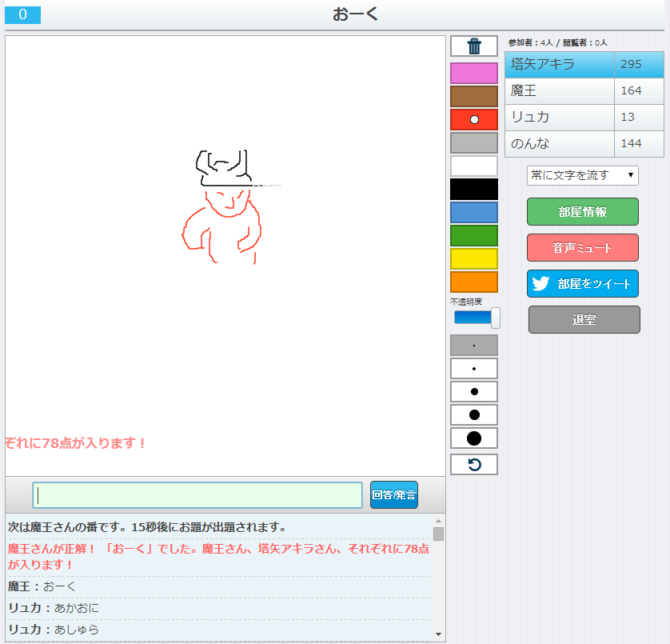
Task: Click the 不透明度 label
Action: [x=466, y=302]
